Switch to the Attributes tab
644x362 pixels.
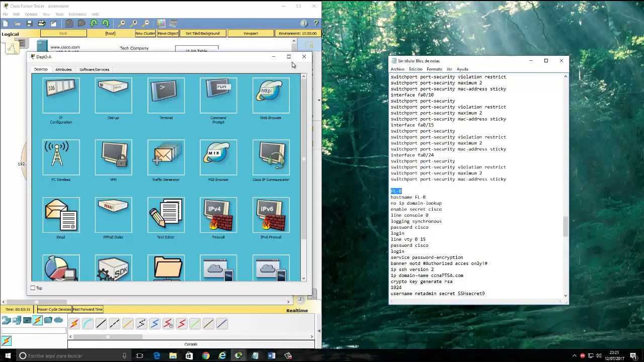[63, 69]
